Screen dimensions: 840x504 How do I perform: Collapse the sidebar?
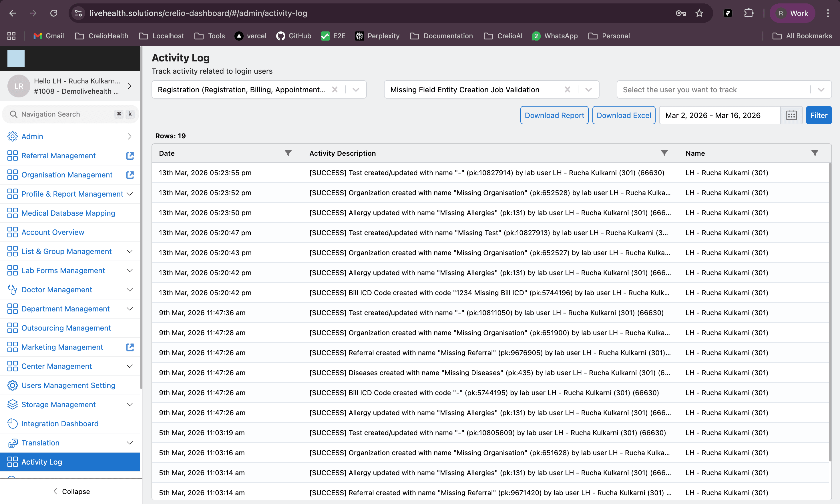(x=71, y=491)
